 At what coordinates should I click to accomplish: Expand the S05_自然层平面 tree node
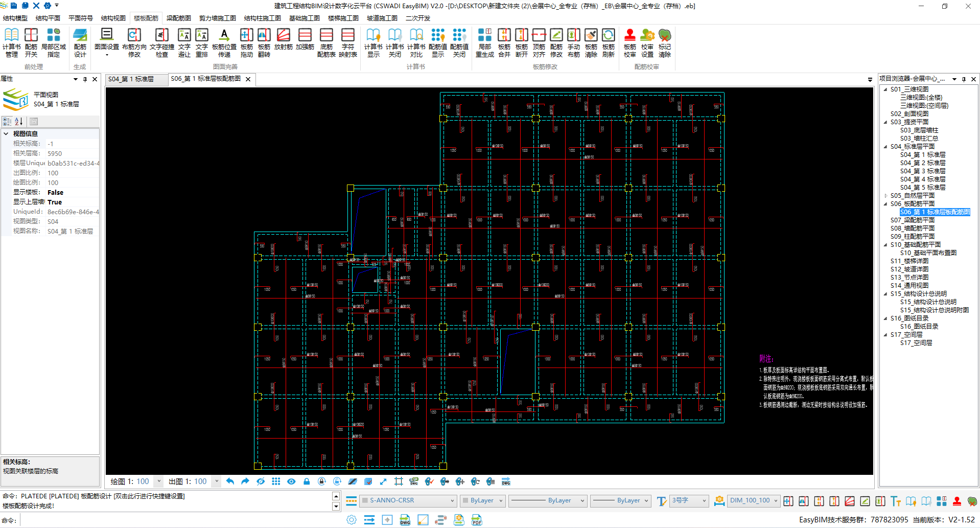pos(886,196)
